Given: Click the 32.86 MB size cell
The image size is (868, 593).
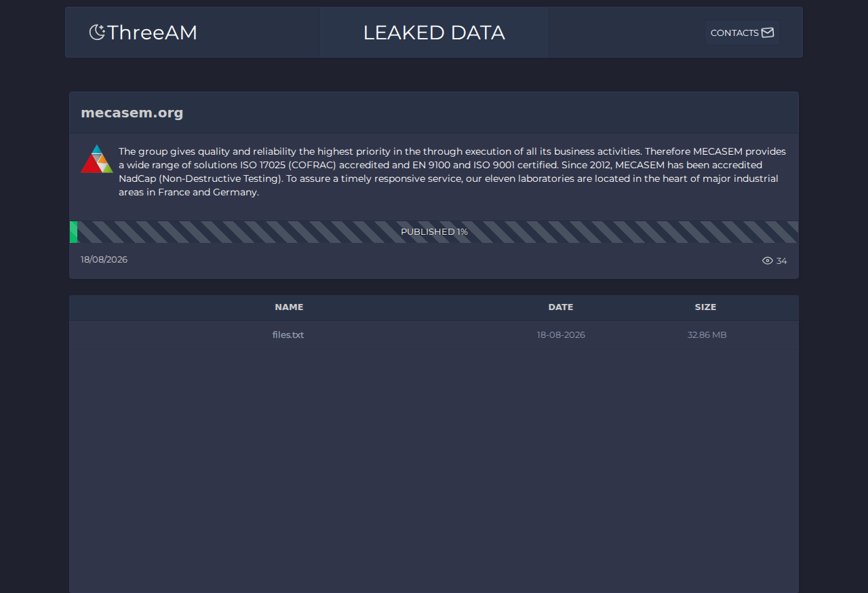Looking at the screenshot, I should click(x=707, y=335).
